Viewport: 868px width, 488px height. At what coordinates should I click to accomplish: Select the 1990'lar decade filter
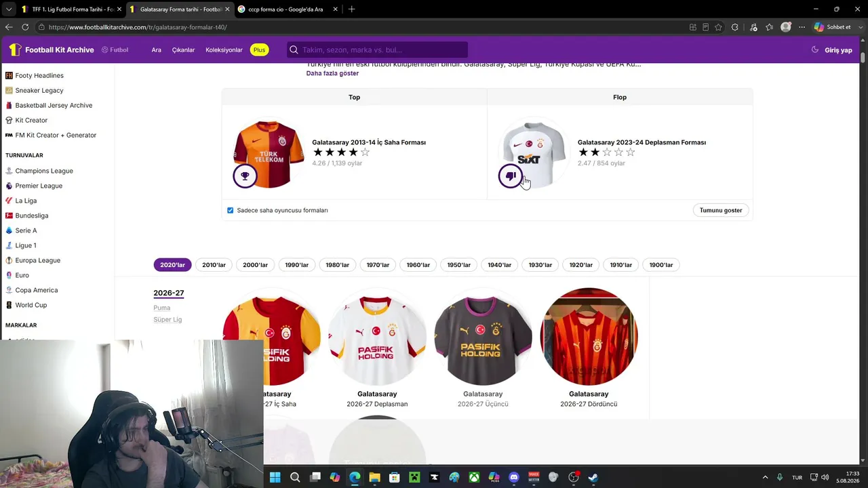(296, 265)
